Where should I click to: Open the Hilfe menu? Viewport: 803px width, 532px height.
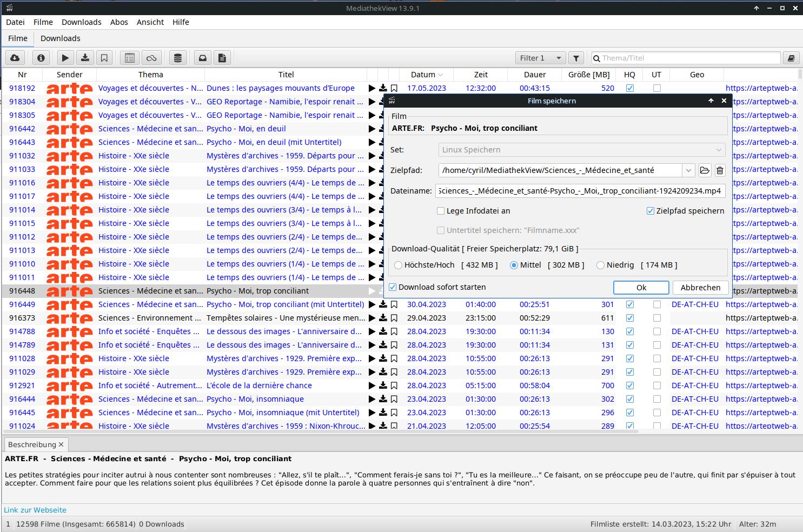click(x=181, y=22)
